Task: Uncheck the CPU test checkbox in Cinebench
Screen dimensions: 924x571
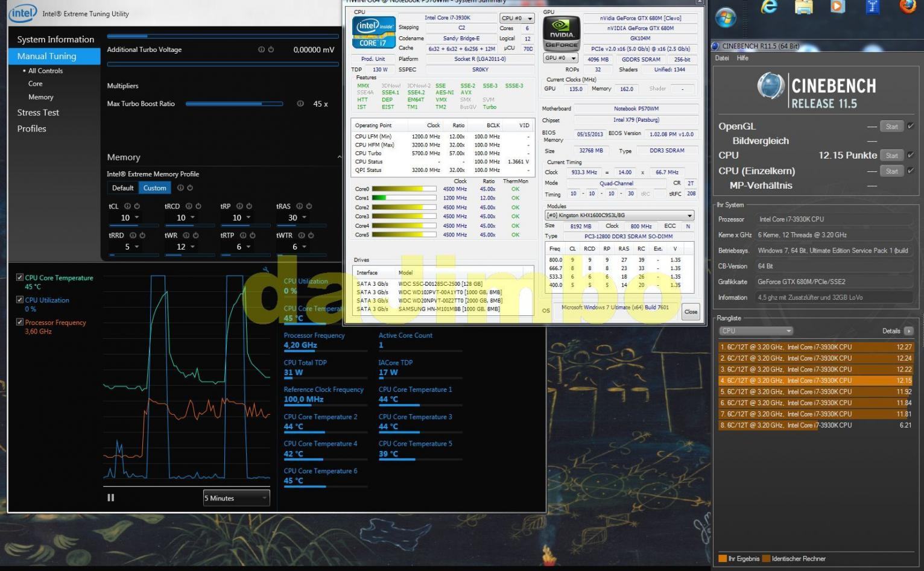Action: 910,155
